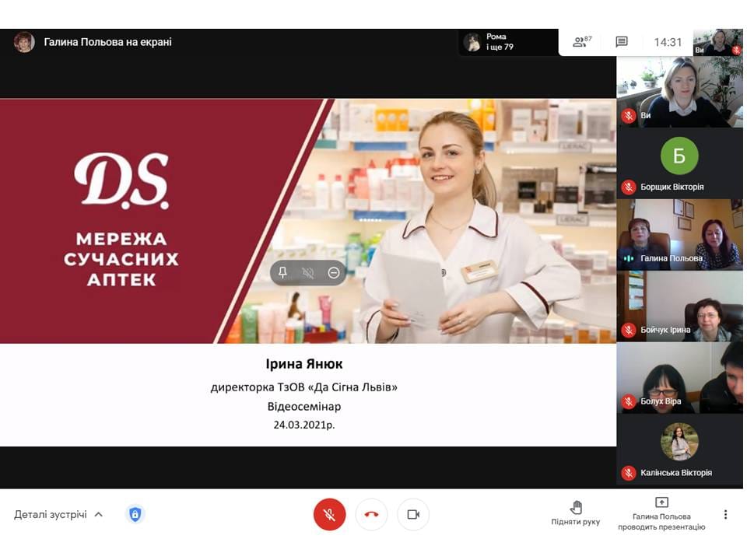Click МЕРЕЖА СУЧАСНИХ АПТЕК slide text
The width and height of the screenshot is (747, 560).
click(121, 258)
